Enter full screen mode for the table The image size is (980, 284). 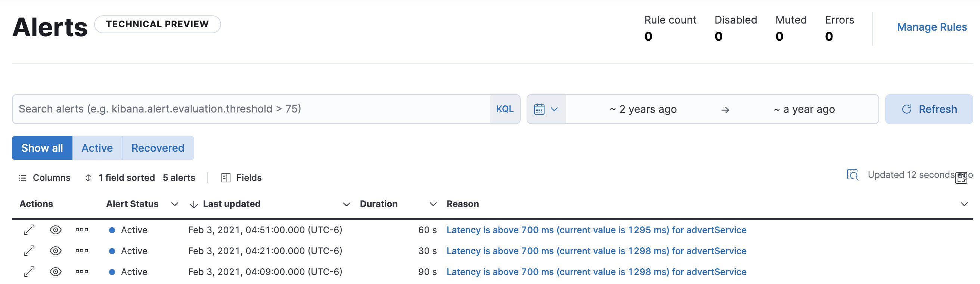tap(961, 178)
